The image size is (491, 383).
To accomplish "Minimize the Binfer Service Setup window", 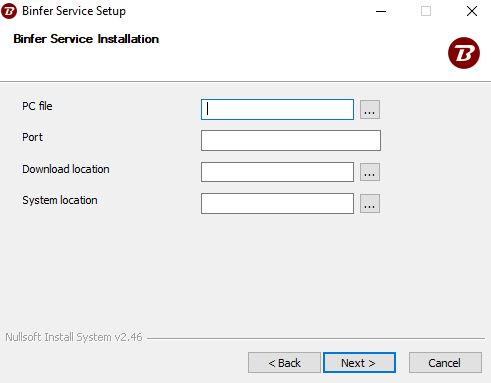I will [381, 11].
